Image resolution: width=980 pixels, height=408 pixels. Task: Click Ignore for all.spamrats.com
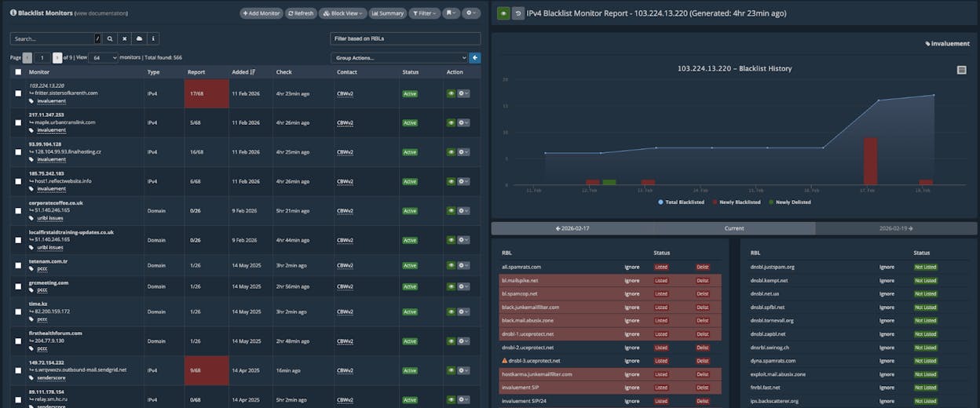tap(632, 267)
